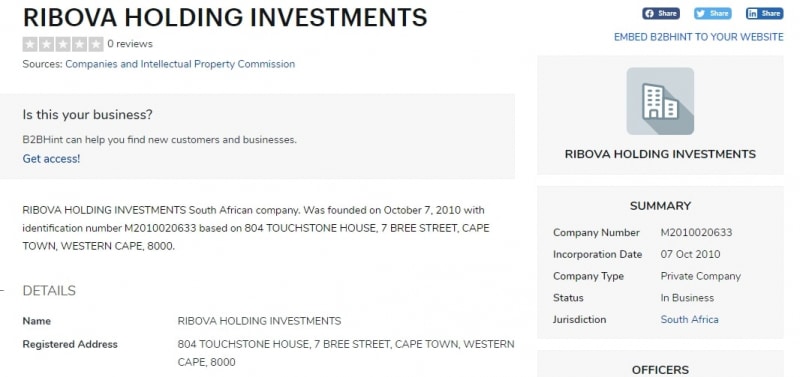Click the DETAILS section heading
Image resolution: width=800 pixels, height=377 pixels.
click(49, 291)
